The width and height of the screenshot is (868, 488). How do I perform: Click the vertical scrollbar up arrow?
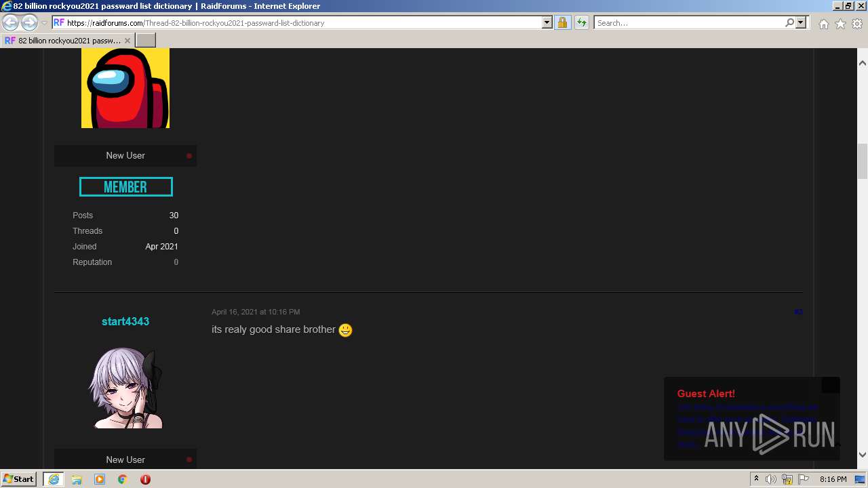863,63
